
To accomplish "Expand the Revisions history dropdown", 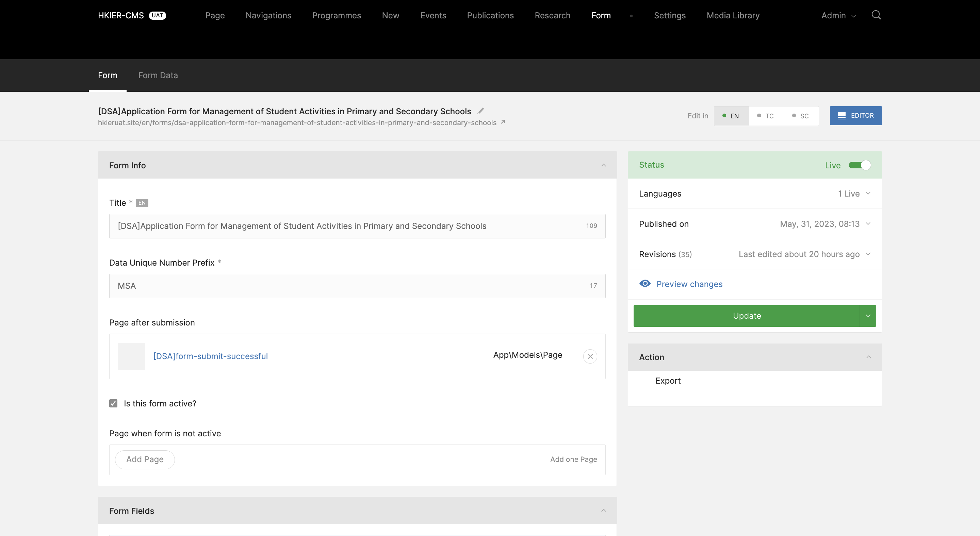I will (868, 254).
